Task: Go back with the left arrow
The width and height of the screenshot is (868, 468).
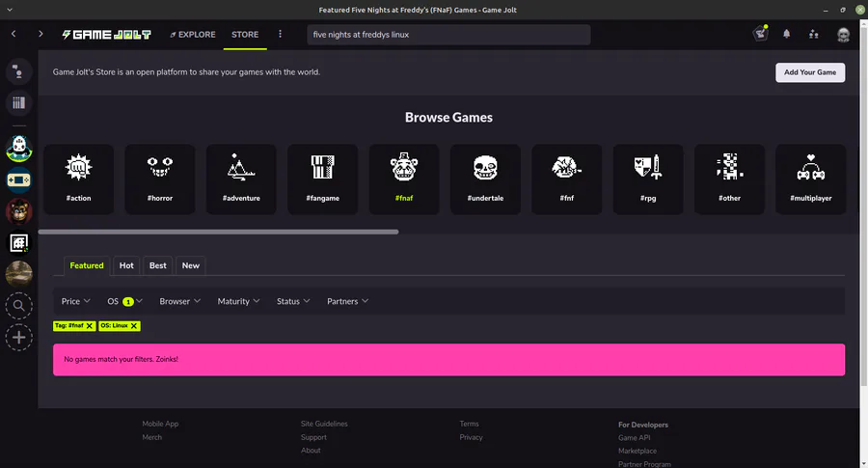Action: click(x=14, y=34)
